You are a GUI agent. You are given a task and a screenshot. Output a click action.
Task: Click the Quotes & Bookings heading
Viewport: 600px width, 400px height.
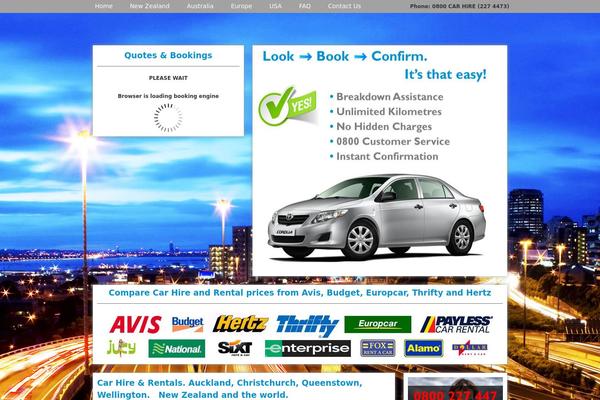[x=168, y=55]
